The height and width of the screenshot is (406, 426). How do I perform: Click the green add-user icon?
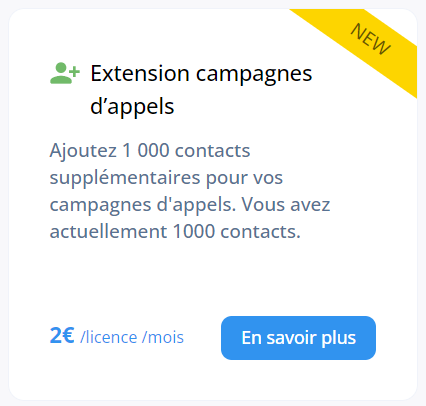(65, 73)
